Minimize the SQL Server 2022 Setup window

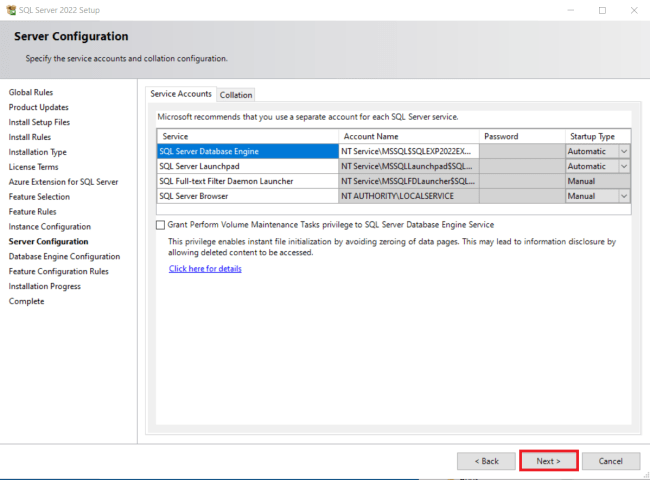pos(571,10)
